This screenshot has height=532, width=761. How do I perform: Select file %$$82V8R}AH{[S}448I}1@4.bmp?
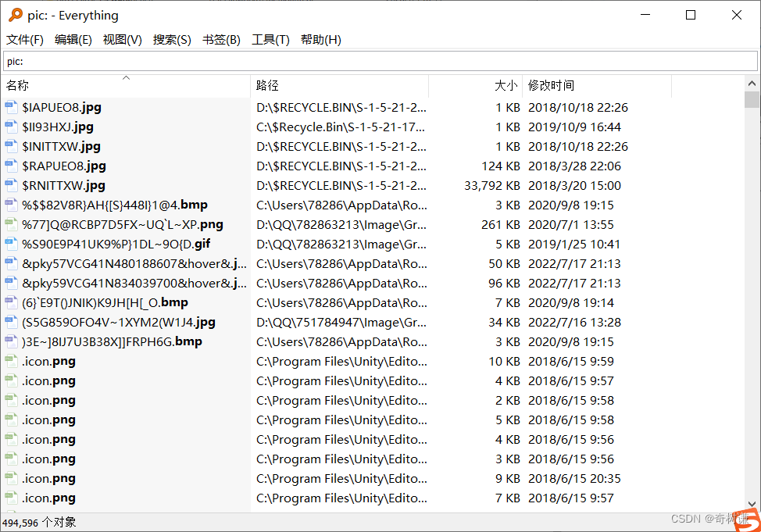115,205
